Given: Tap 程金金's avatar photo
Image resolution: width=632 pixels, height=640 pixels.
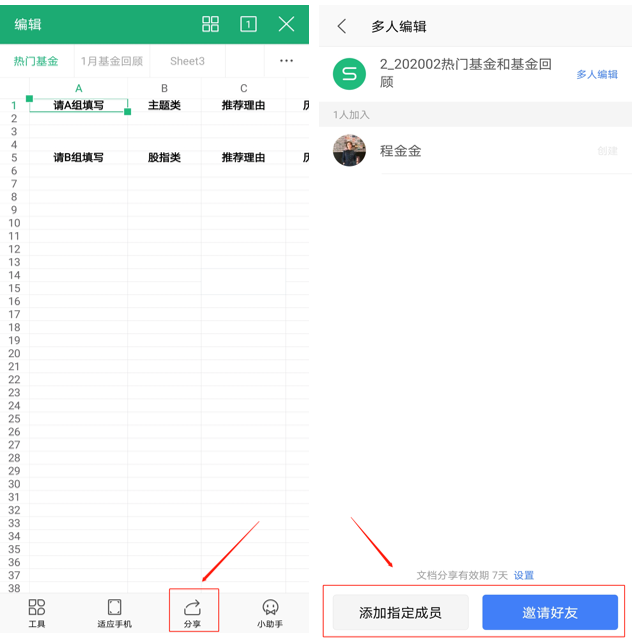Looking at the screenshot, I should pos(349,151).
